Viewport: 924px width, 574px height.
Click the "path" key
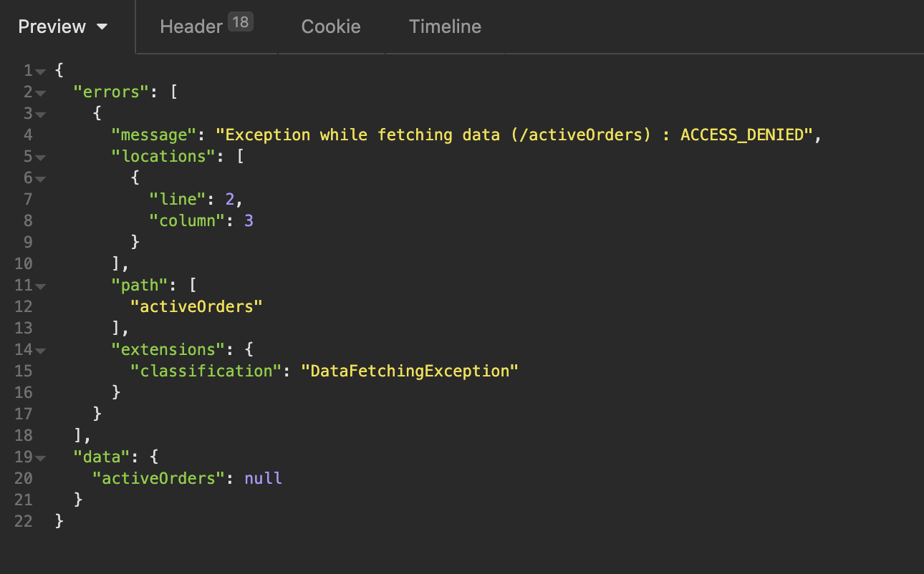click(x=139, y=285)
